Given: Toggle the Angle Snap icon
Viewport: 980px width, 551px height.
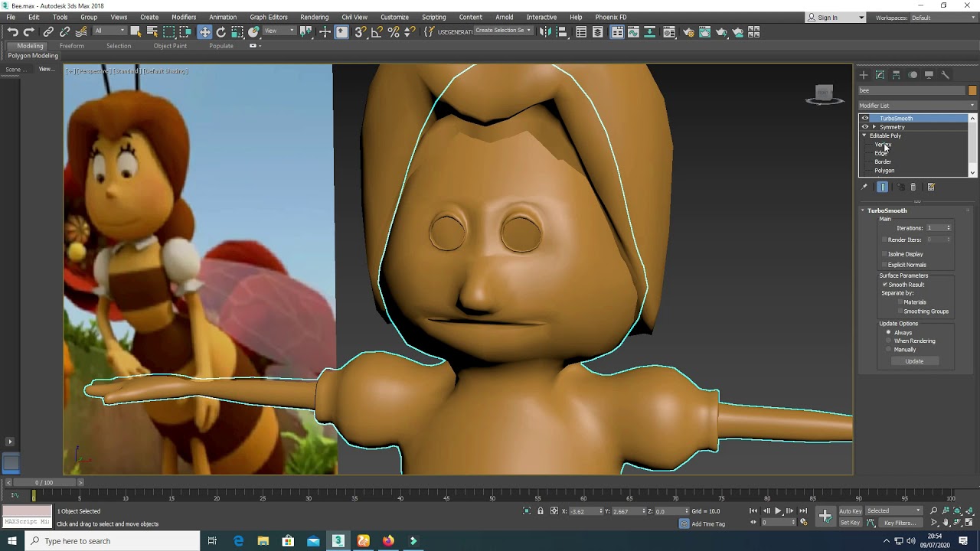Looking at the screenshot, I should point(377,31).
